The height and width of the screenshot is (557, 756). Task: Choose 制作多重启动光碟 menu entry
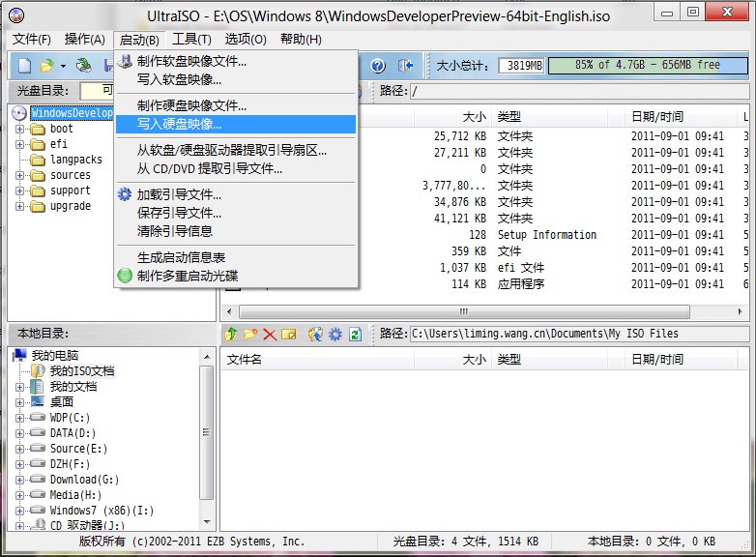[x=236, y=276]
